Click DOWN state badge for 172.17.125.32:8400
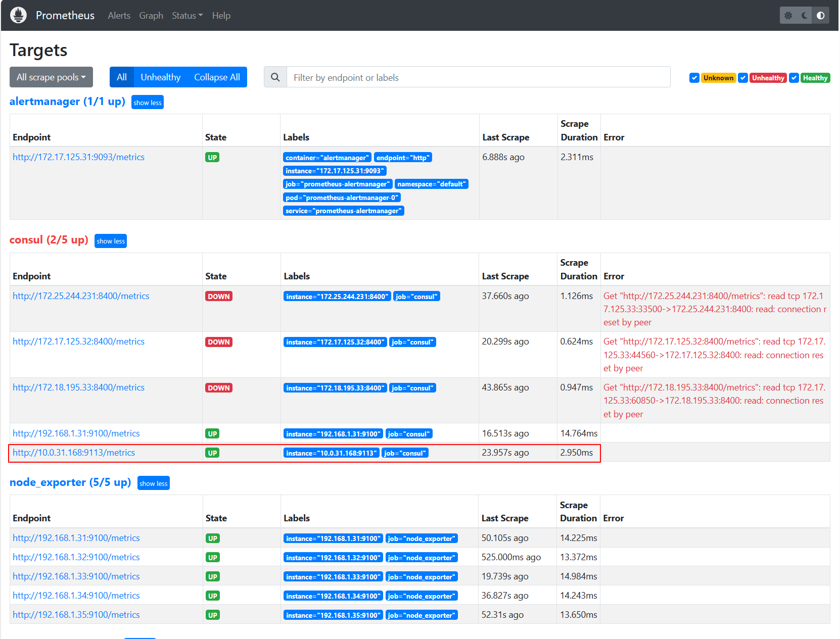Screen dimensions: 840x639 219,342
